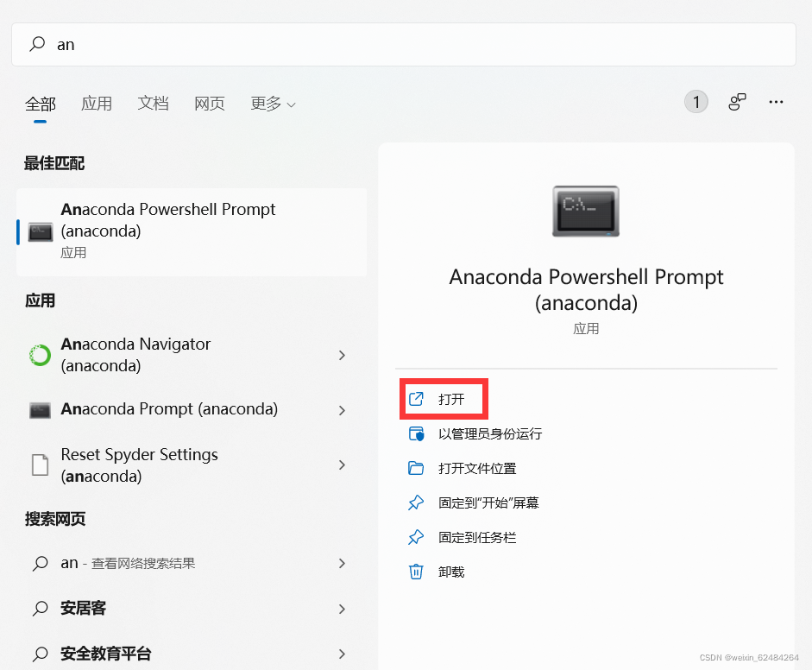Switch to the 应用 tab
The height and width of the screenshot is (670, 812).
[97, 103]
